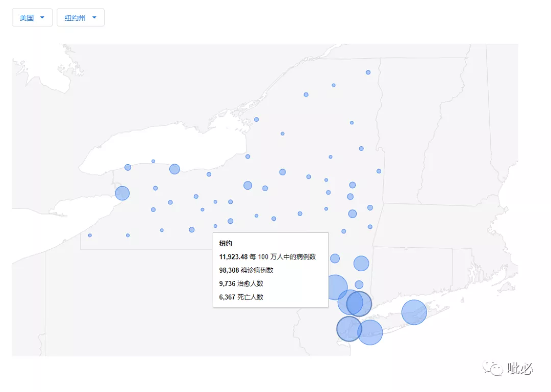Select the 98,308 确诊病例数 line

tap(246, 270)
